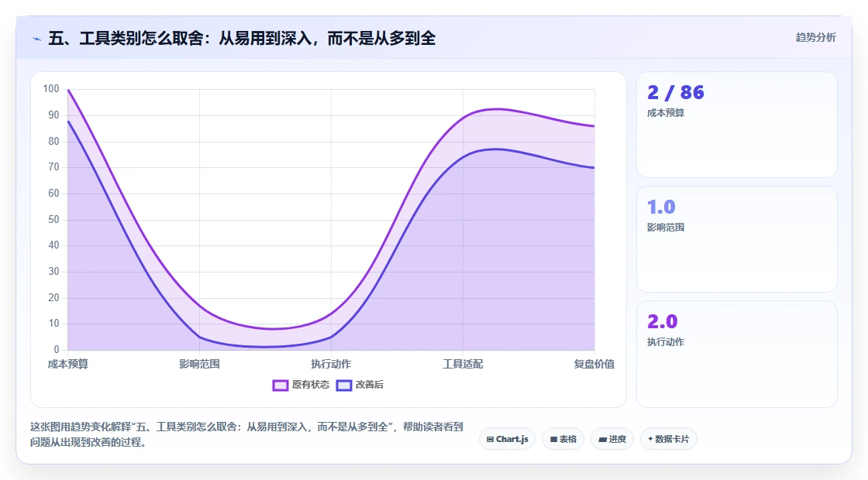Toggle the 原有状态 legend swatch
Screen dimensions: 868x480
pos(280,386)
